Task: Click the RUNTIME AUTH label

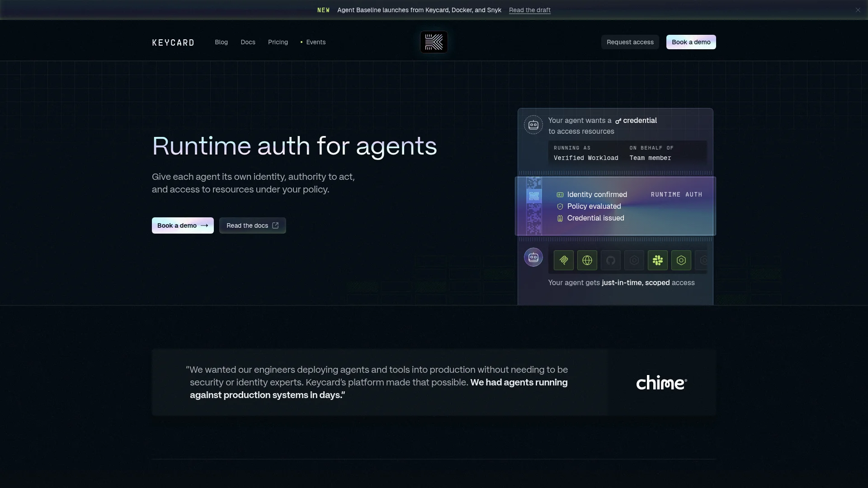Action: pyautogui.click(x=676, y=194)
